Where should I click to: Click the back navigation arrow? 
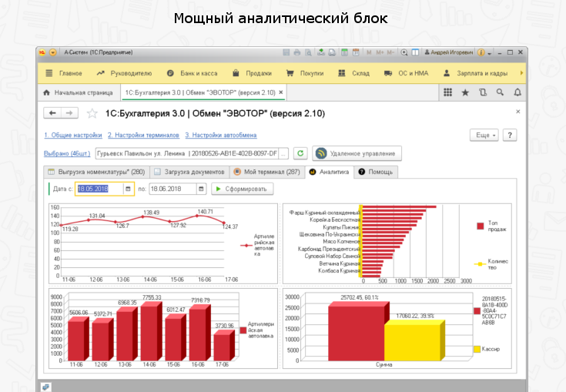(53, 113)
